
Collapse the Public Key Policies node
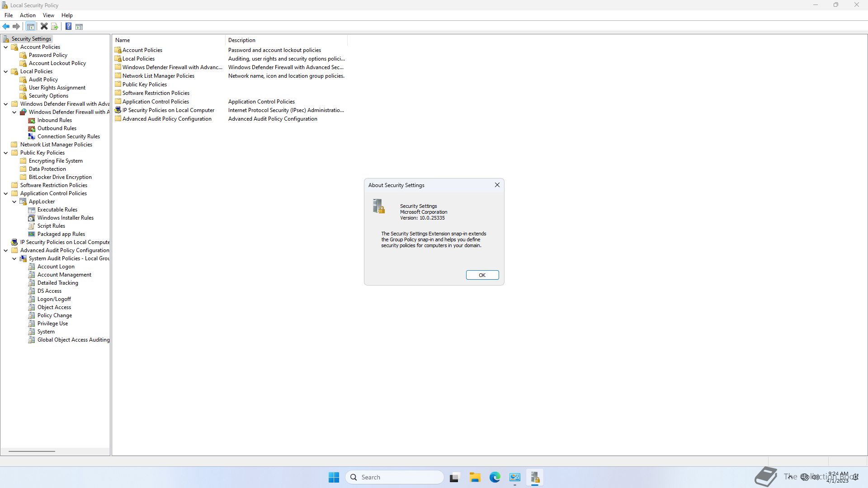click(6, 153)
